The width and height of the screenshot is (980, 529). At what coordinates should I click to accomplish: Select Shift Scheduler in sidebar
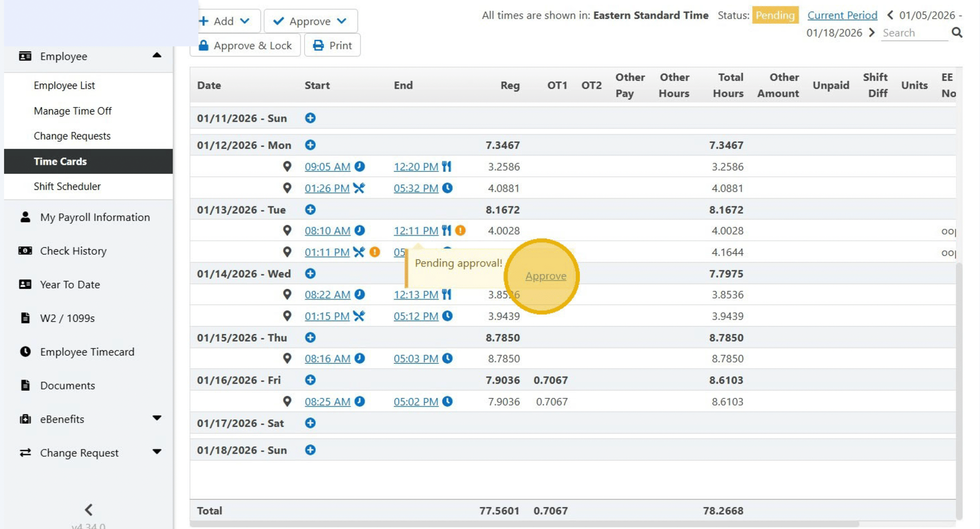pos(67,186)
